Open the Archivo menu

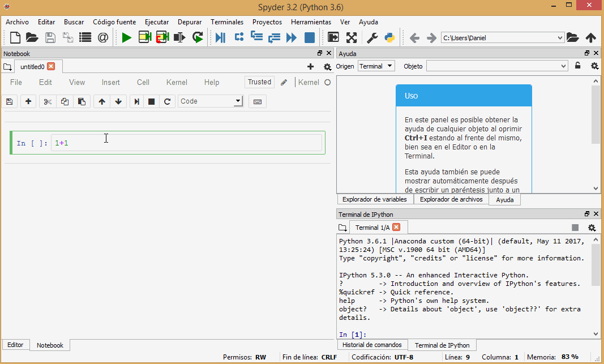[x=17, y=22]
